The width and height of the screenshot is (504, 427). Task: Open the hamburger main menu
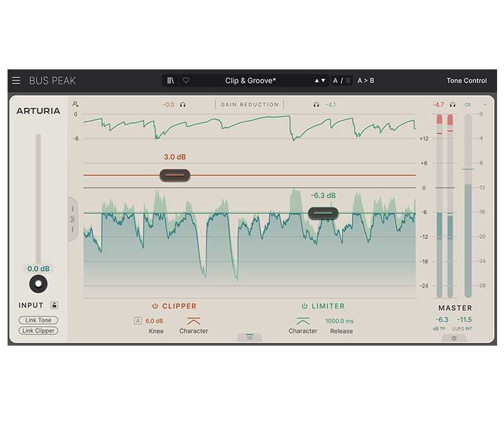[16, 81]
